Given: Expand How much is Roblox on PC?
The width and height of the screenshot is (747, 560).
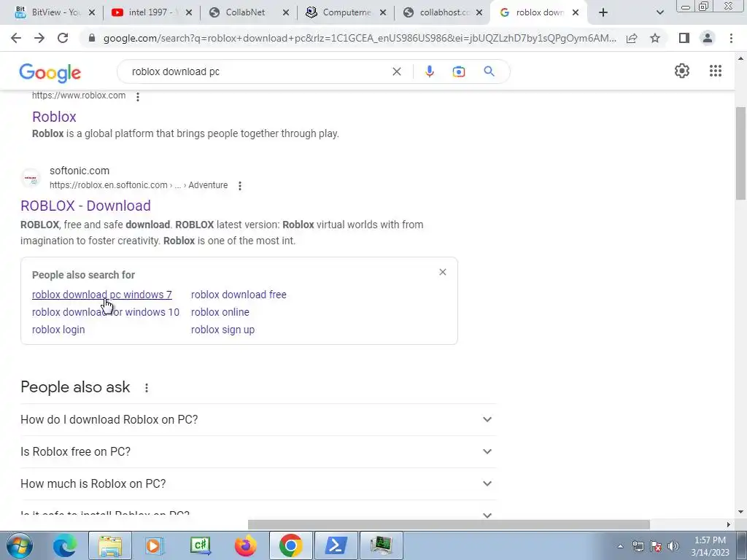Looking at the screenshot, I should (258, 483).
